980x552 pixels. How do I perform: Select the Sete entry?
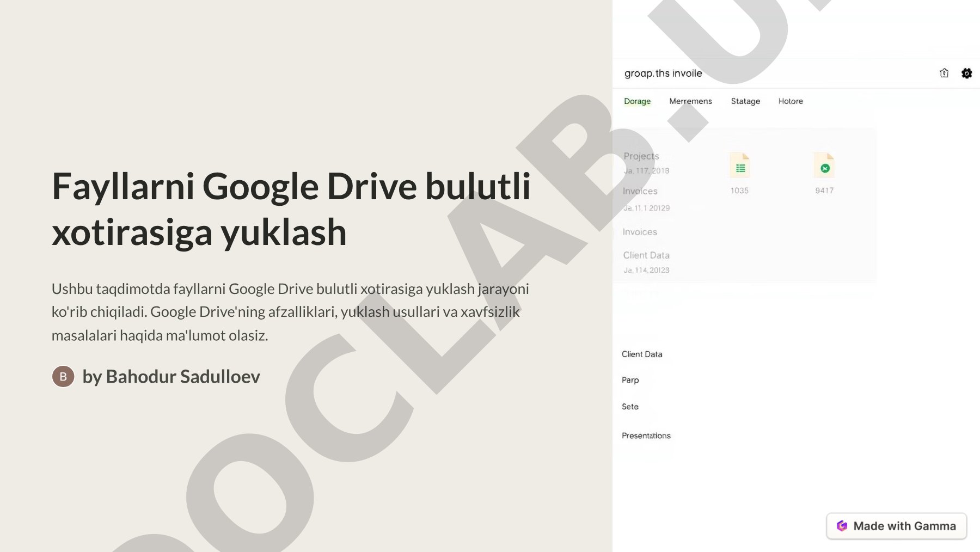coord(630,407)
